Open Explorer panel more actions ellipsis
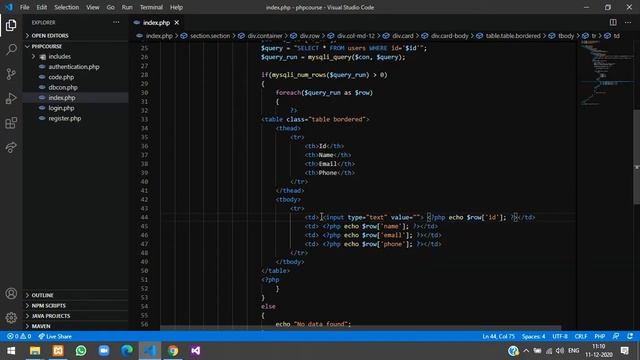Screen dimensions: 640x360 pyautogui.click(x=116, y=22)
